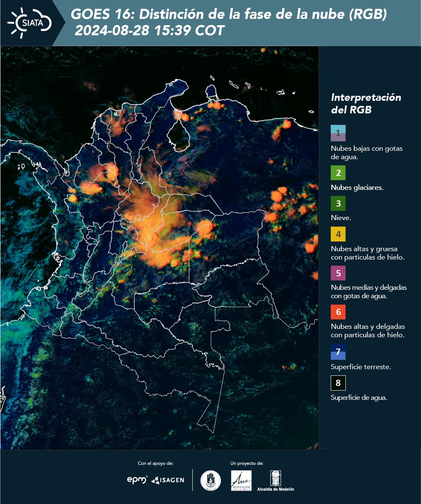Click the Área Metropolitana logo
Image resolution: width=421 pixels, height=504 pixels.
(x=241, y=480)
